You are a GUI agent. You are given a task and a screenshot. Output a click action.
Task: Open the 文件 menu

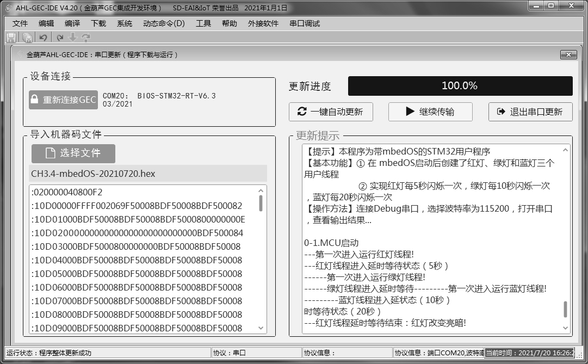20,23
